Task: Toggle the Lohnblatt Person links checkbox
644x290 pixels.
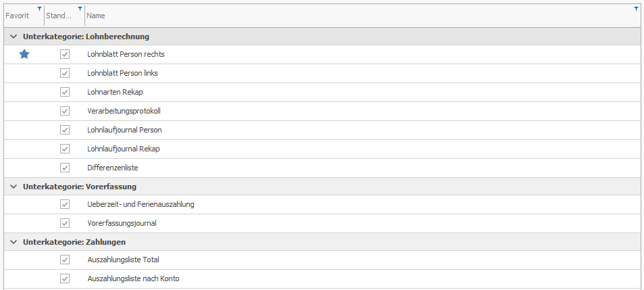Action: point(65,73)
